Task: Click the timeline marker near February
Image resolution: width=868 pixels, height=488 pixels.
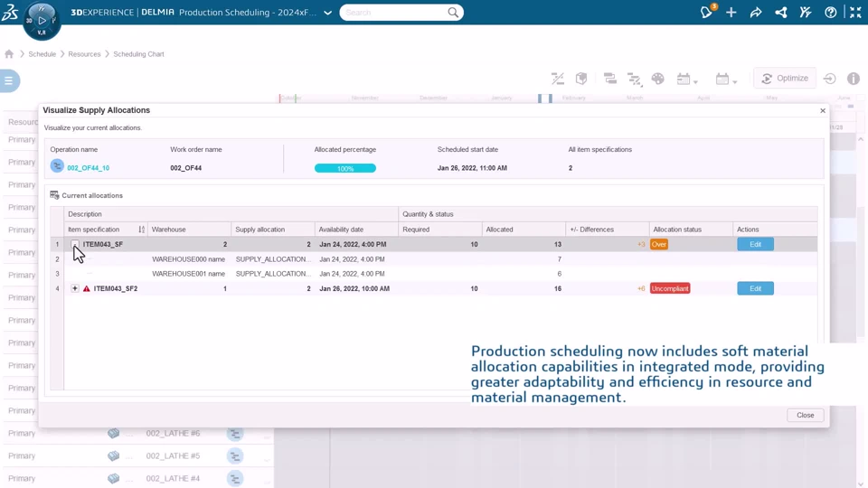Action: click(544, 98)
